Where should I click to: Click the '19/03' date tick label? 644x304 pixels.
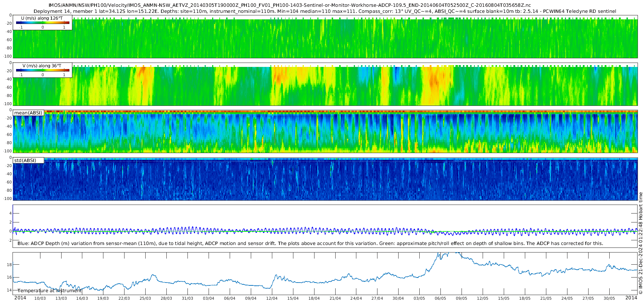pyautogui.click(x=103, y=298)
